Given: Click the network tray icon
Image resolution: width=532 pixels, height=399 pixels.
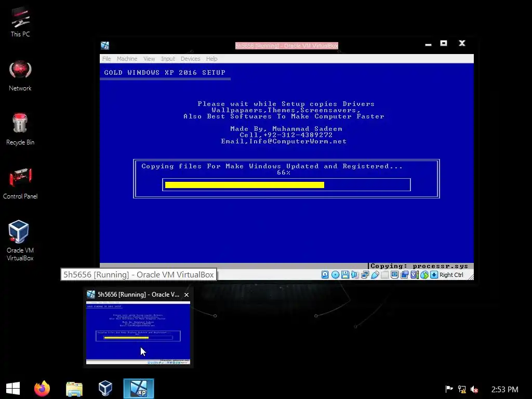Looking at the screenshot, I should click(x=462, y=389).
